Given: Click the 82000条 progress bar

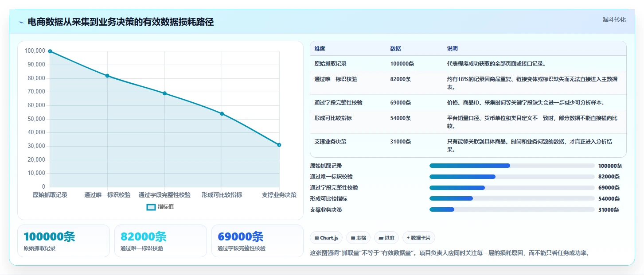Looking at the screenshot, I should tap(512, 177).
